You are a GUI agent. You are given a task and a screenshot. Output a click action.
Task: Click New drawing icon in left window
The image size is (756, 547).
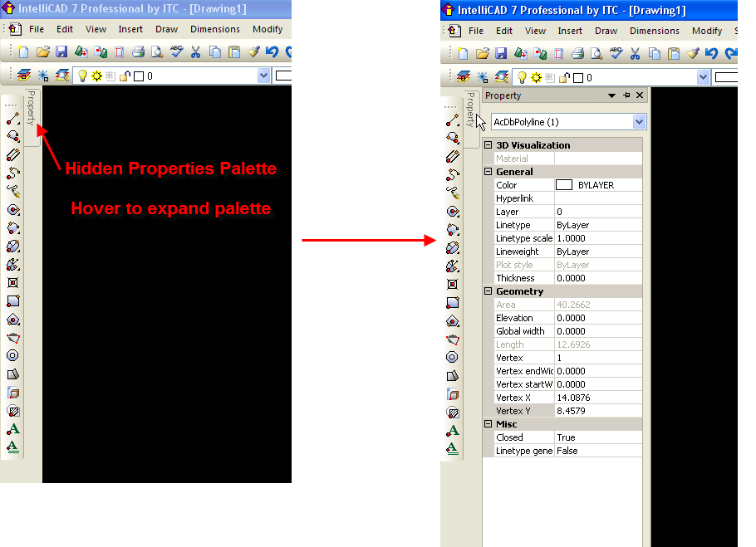(x=23, y=51)
